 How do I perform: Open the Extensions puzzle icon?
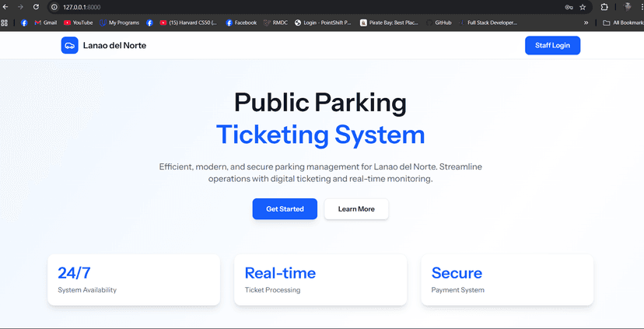(604, 7)
